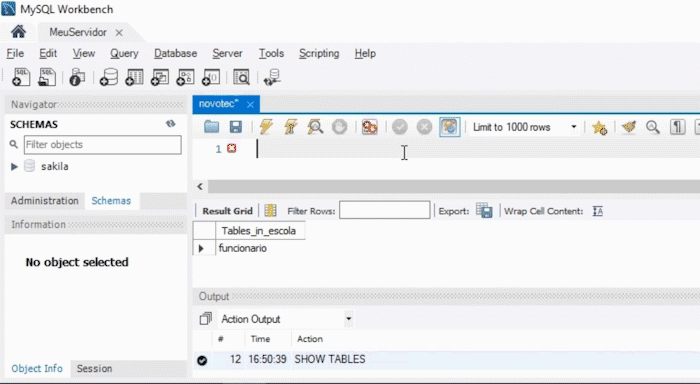Image resolution: width=700 pixels, height=384 pixels.
Task: Execute statement under cursor icon
Action: coord(291,127)
